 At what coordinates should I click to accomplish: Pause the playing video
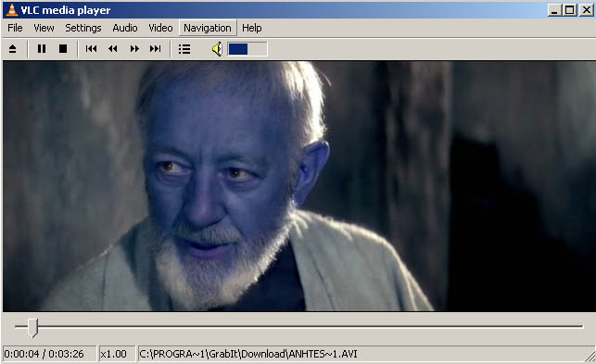(42, 49)
